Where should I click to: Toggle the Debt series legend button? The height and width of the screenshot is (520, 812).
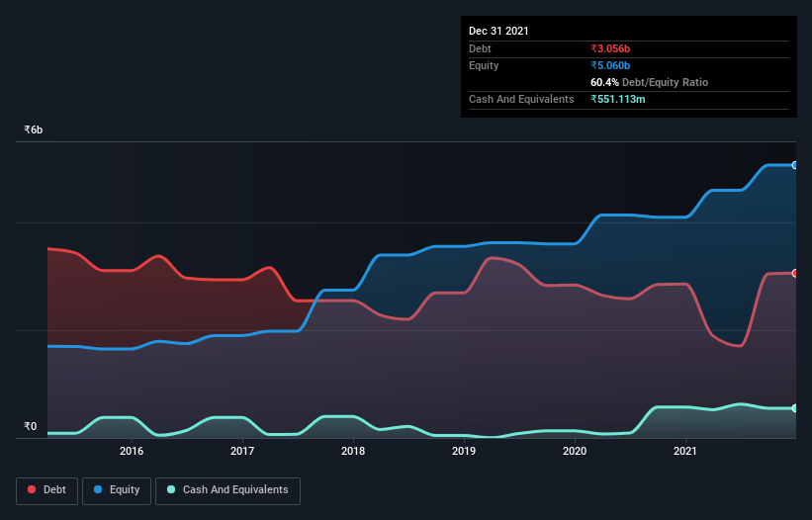[47, 490]
